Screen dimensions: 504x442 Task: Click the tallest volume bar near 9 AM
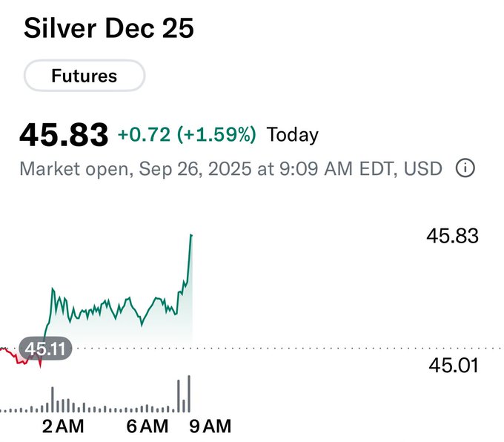[x=190, y=395]
